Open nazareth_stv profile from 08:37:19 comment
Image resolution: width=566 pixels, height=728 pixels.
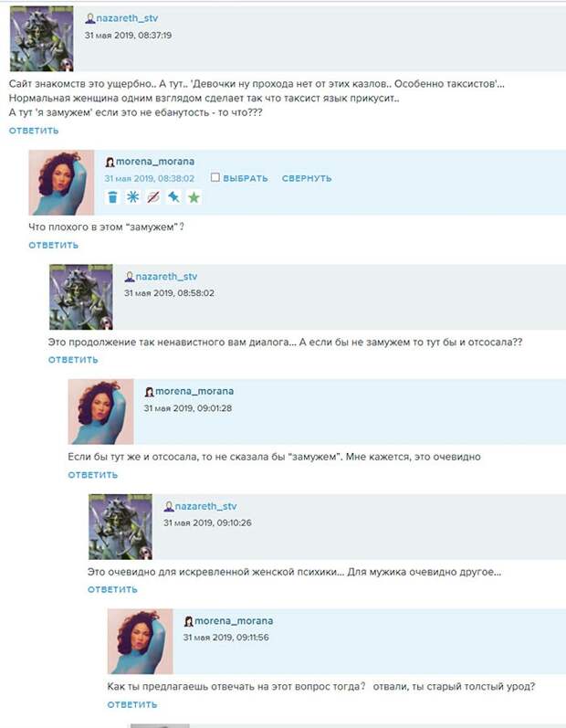click(127, 18)
